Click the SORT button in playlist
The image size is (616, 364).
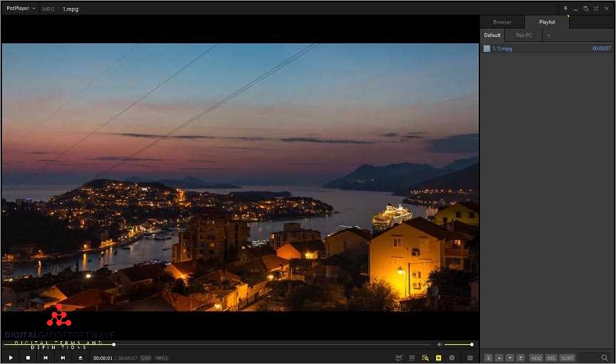pos(567,358)
